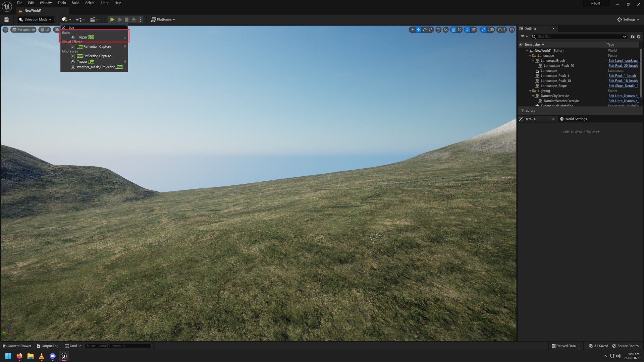This screenshot has height=362, width=644.
Task: Expand the Platforms dropdown
Action: [163, 19]
